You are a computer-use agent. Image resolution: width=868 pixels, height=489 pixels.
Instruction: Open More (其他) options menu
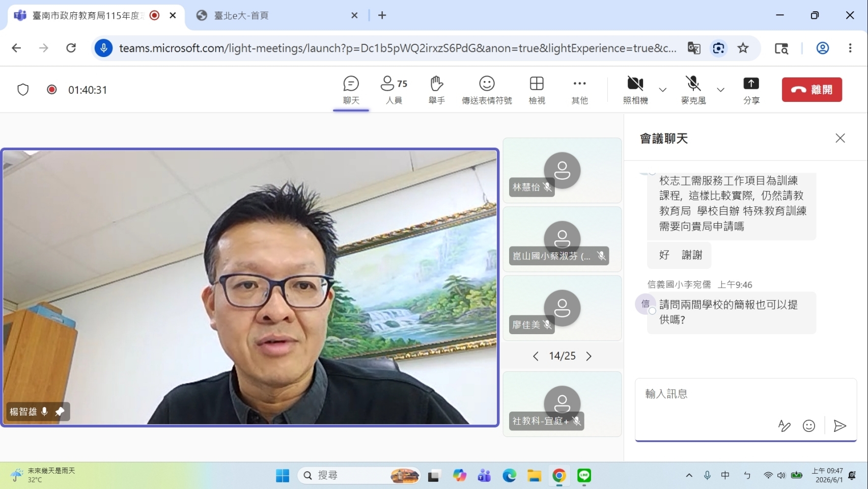pyautogui.click(x=579, y=90)
